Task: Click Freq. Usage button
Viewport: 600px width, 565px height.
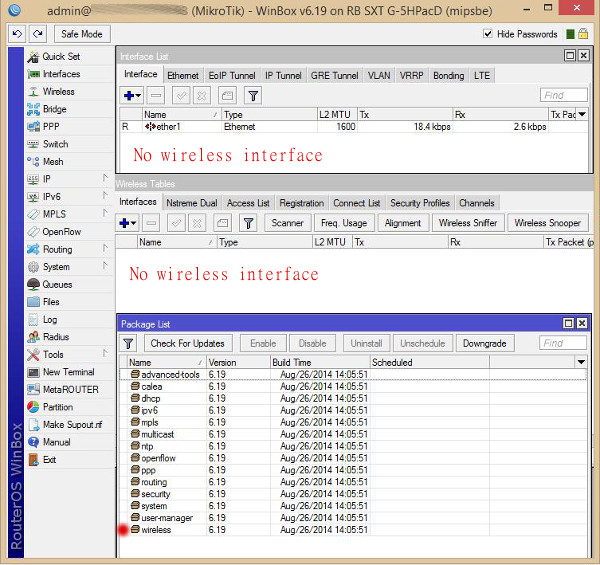Action: 344,223
